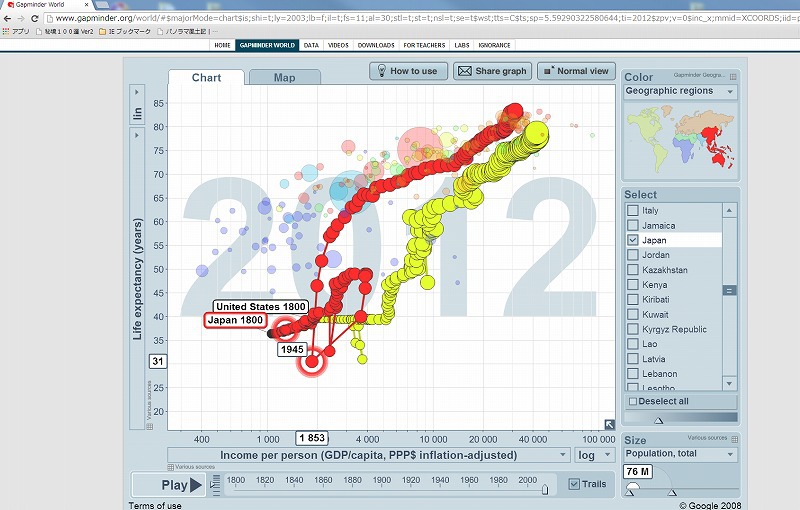Click the country list scroll-up arrow
Screen dimensions: 800x510
click(730, 210)
